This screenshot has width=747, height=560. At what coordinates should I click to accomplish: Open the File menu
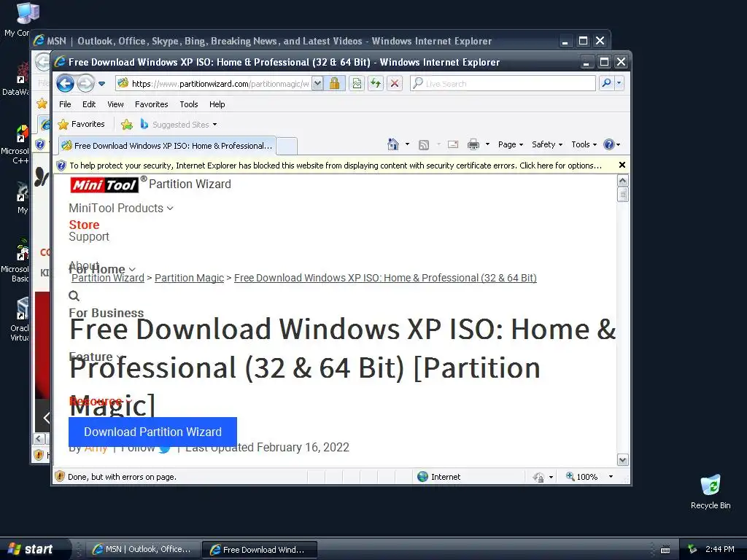[x=65, y=104]
